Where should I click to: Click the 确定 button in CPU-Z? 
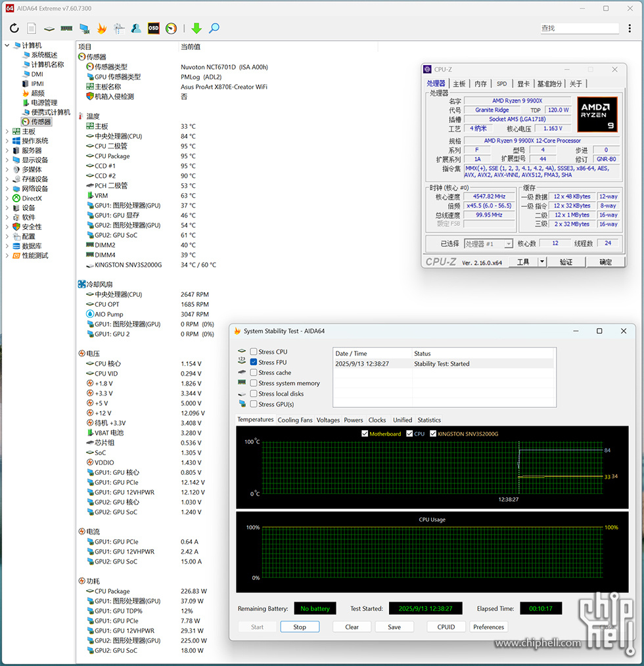click(605, 262)
